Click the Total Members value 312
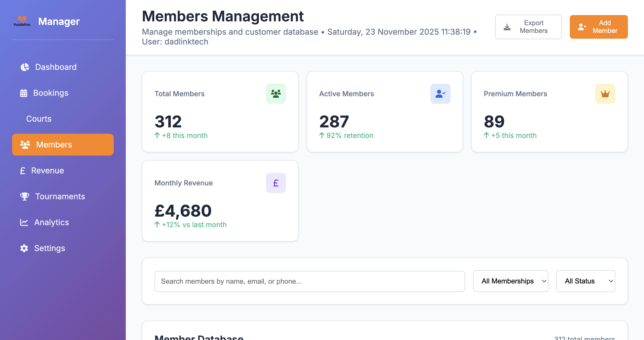 point(168,122)
